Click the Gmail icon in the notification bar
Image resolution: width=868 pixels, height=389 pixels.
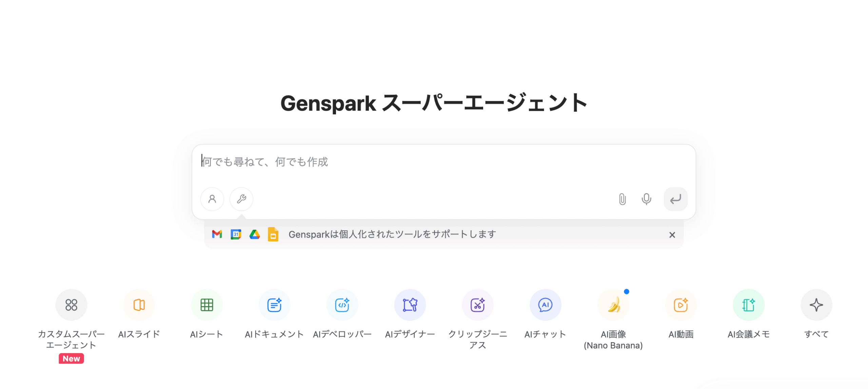pyautogui.click(x=217, y=234)
